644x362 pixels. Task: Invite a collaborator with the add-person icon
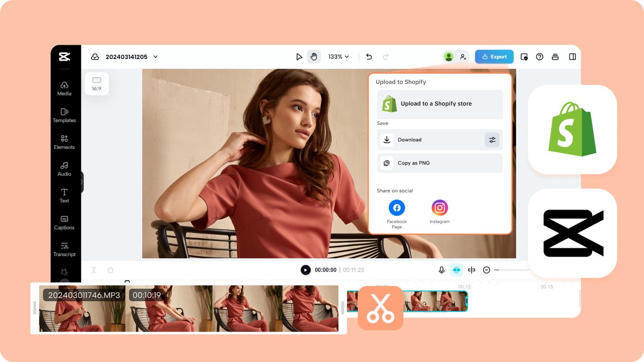[x=463, y=57]
